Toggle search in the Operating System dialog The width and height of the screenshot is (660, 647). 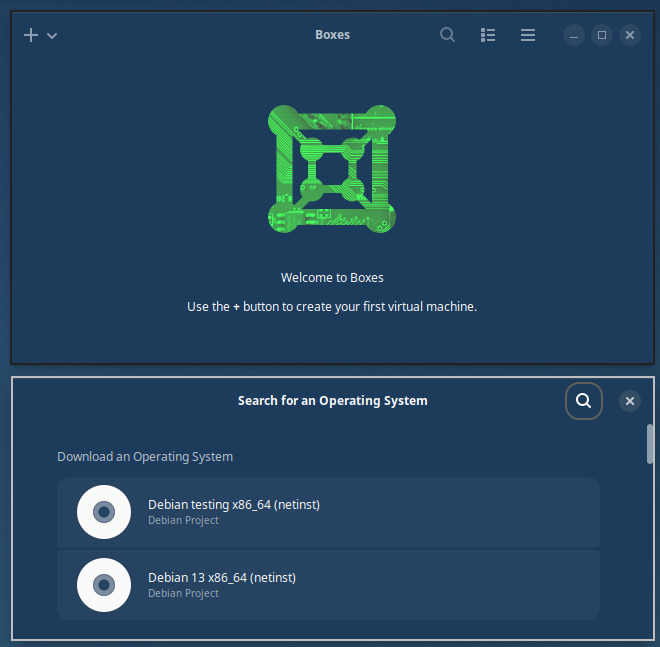click(583, 401)
